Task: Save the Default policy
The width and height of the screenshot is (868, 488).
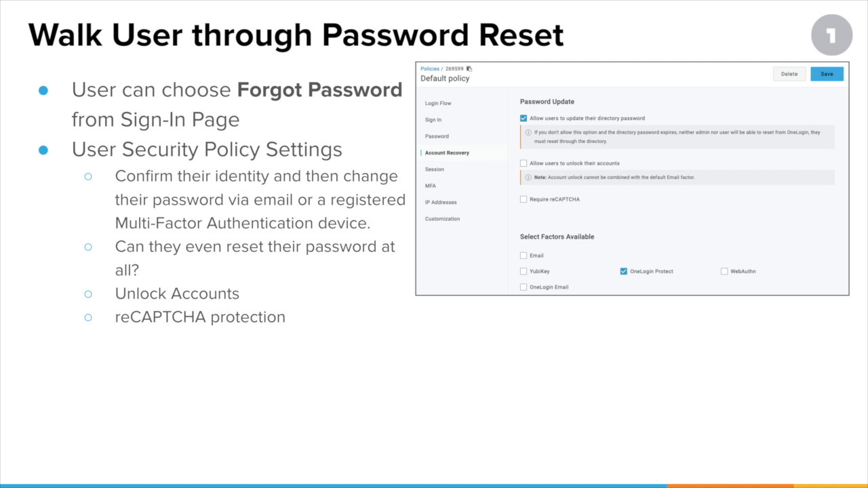Action: click(x=827, y=74)
